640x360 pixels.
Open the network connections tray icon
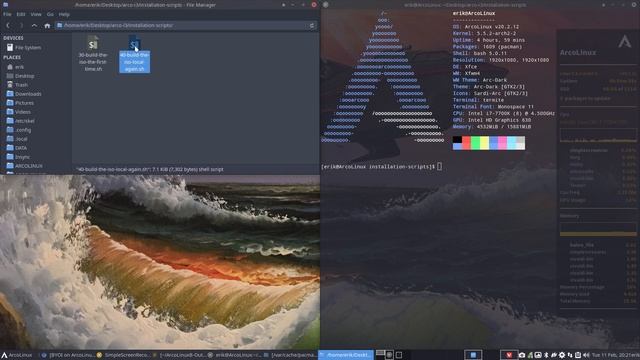(570, 355)
